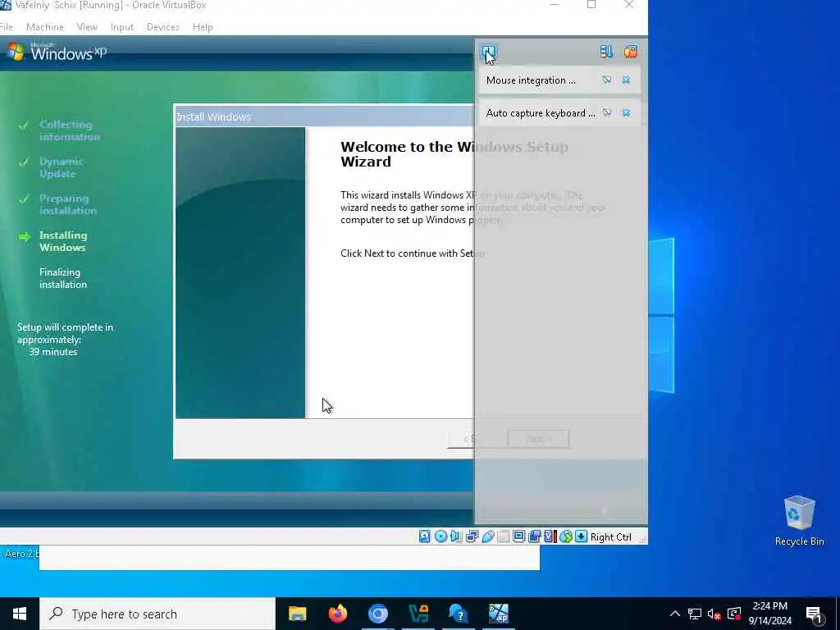Screen dimensions: 840x630
Task: Select the Mouse integration notification text
Action: pos(531,80)
